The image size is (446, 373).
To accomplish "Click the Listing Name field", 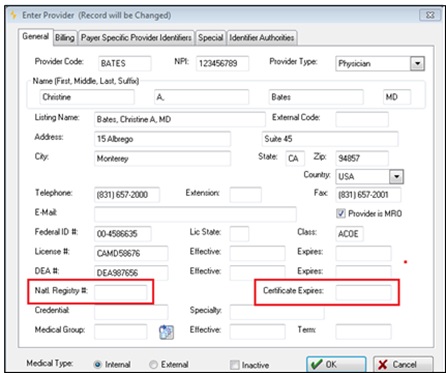I will click(180, 119).
